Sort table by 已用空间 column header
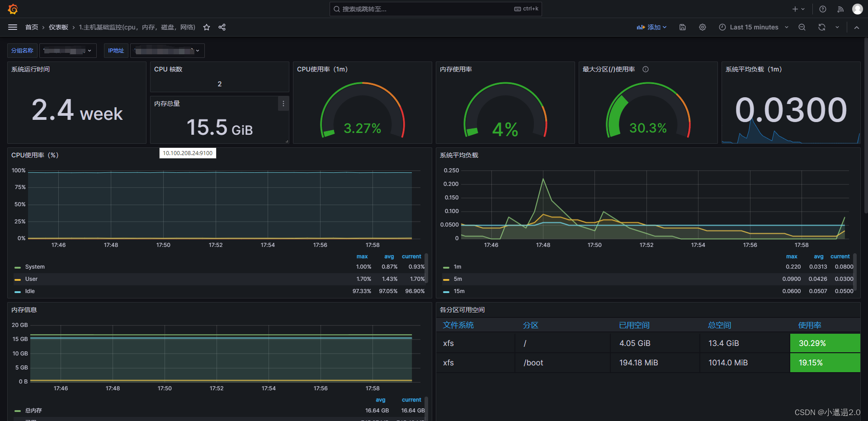868x421 pixels. click(x=634, y=325)
